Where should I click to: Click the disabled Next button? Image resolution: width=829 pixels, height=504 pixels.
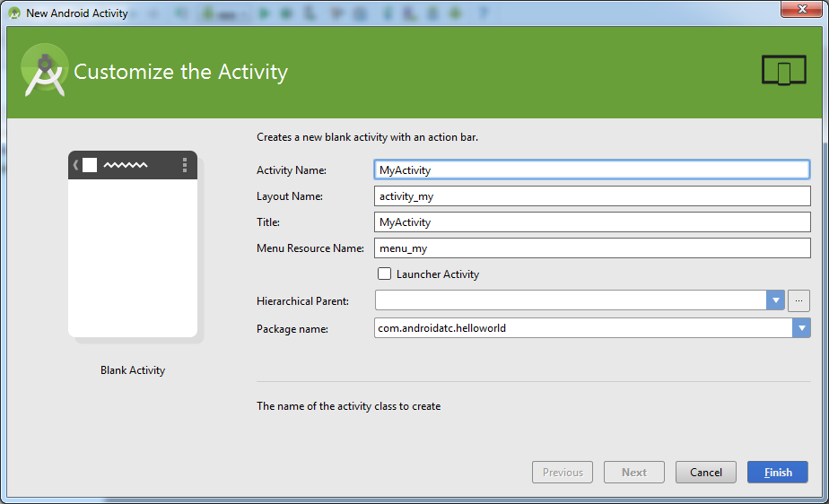tap(634, 473)
